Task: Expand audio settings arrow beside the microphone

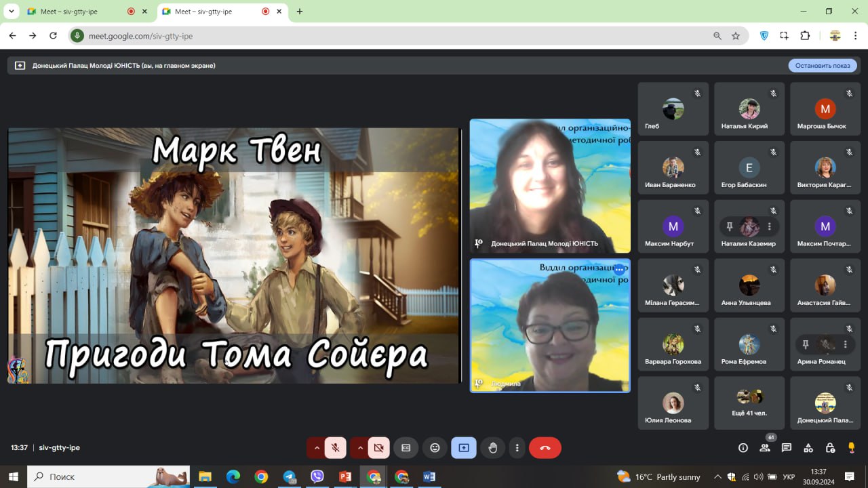Action: 316,447
